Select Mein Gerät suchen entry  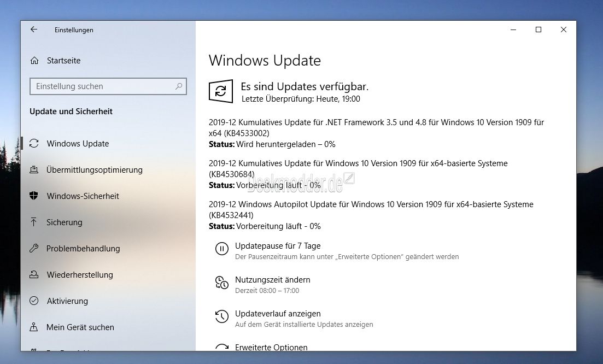click(80, 327)
